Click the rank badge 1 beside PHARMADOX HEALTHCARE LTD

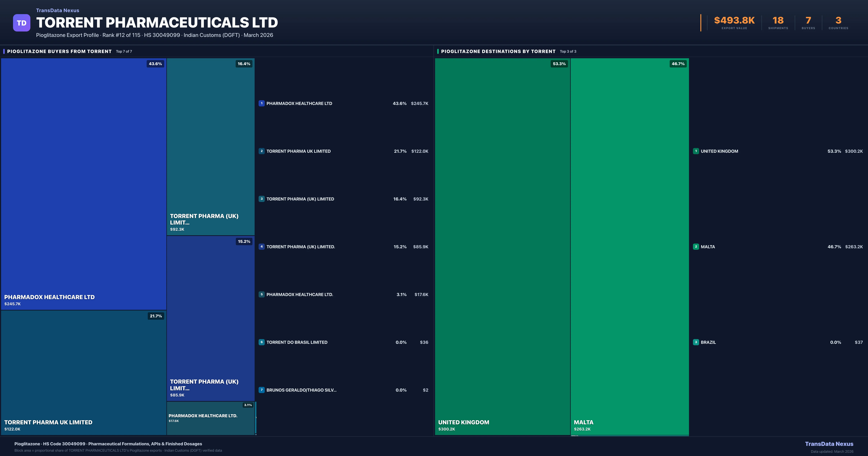coord(262,104)
